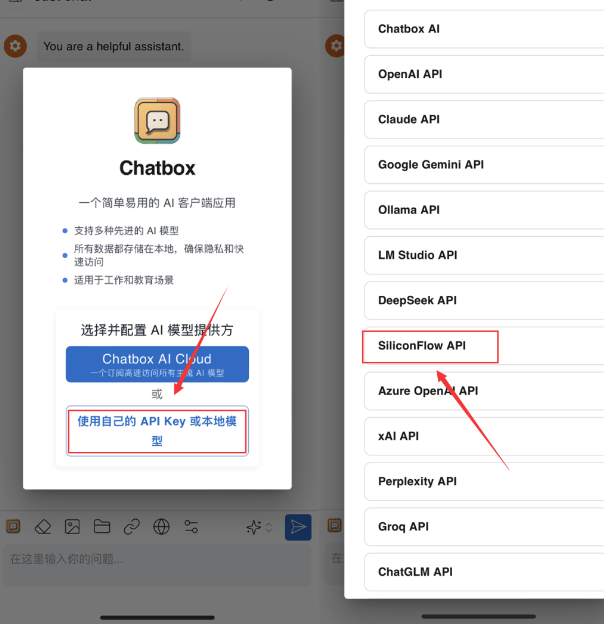Click the message input field
604x624 pixels.
(157, 565)
